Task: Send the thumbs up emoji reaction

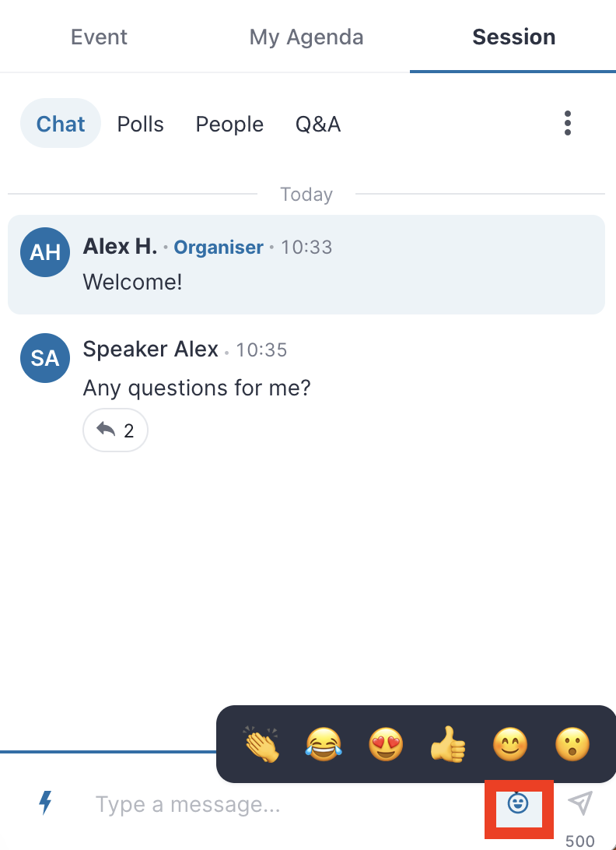Action: tap(448, 744)
